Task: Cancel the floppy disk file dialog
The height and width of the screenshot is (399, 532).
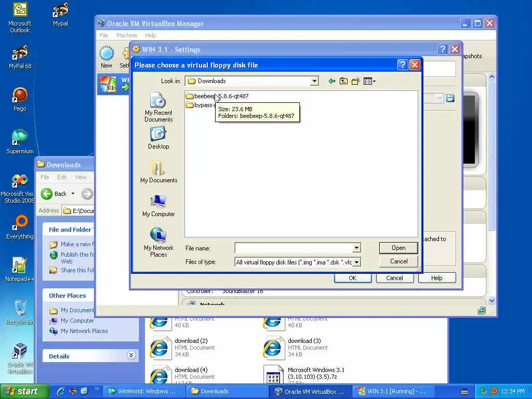Action: (x=398, y=261)
